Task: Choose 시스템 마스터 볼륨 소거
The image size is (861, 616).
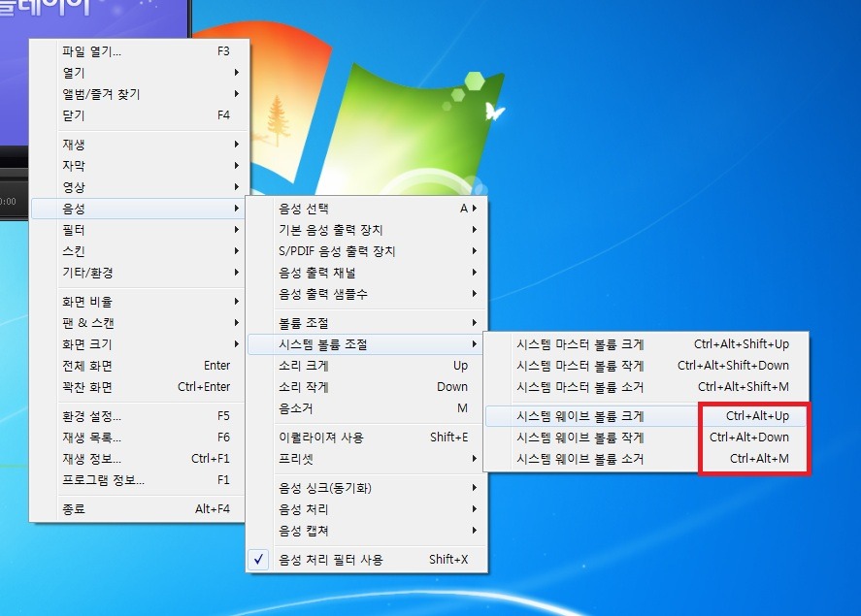Action: click(x=646, y=387)
